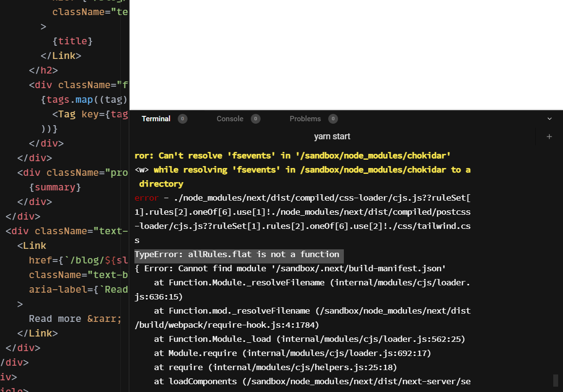Image resolution: width=563 pixels, height=392 pixels.
Task: Collapse the bottom panel with the chevron
Action: pyautogui.click(x=549, y=119)
